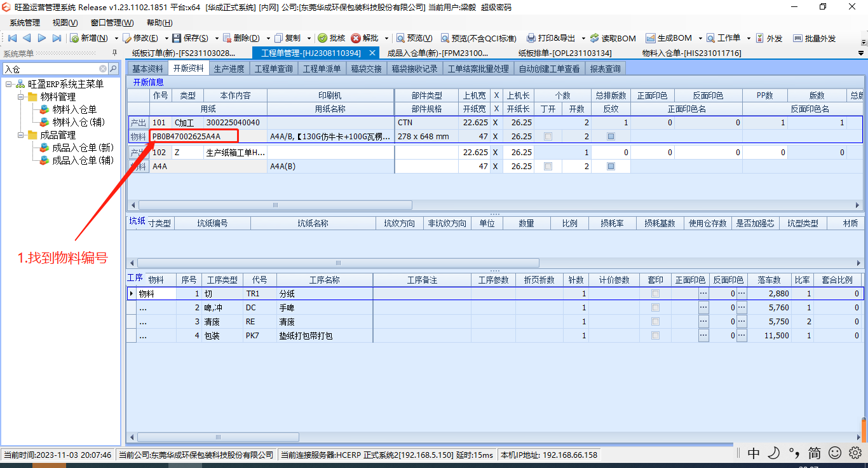Image resolution: width=868 pixels, height=468 pixels.
Task: Click the 入仓 menu search field
Action: click(x=51, y=69)
